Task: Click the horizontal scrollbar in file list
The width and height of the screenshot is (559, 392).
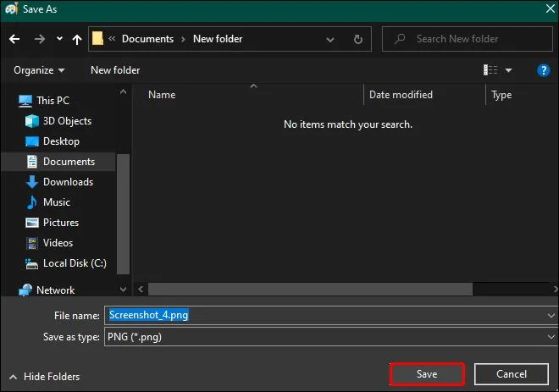Action: pyautogui.click(x=310, y=290)
